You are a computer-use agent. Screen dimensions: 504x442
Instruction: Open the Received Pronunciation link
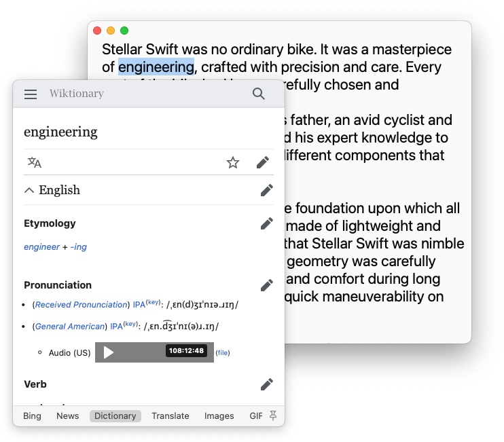82,305
